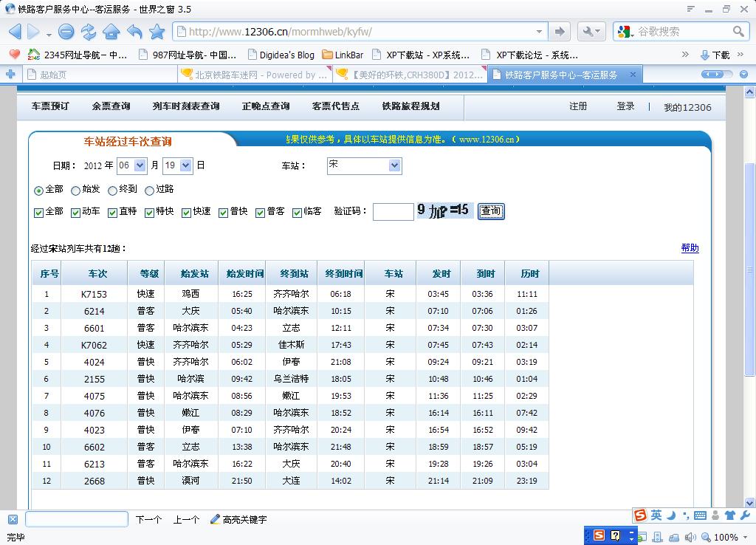This screenshot has height=545, width=756.
Task: Select the 始发 radio button
Action: 76,191
